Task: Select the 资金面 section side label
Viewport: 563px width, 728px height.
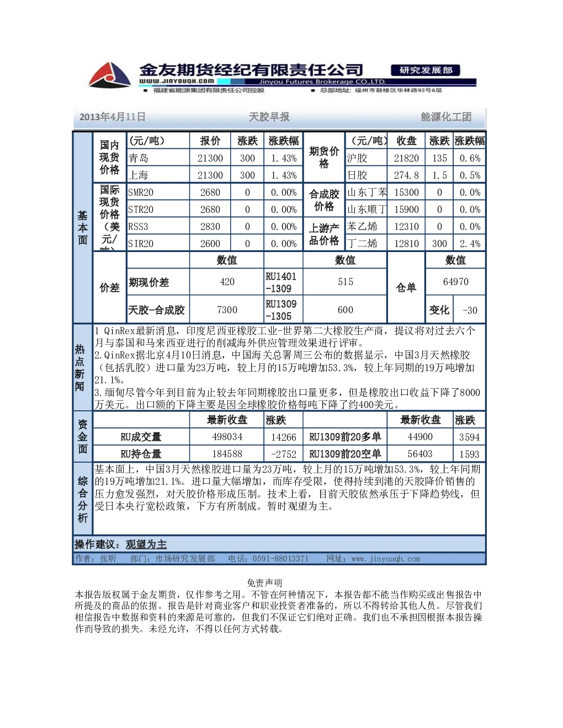Action: tap(82, 437)
